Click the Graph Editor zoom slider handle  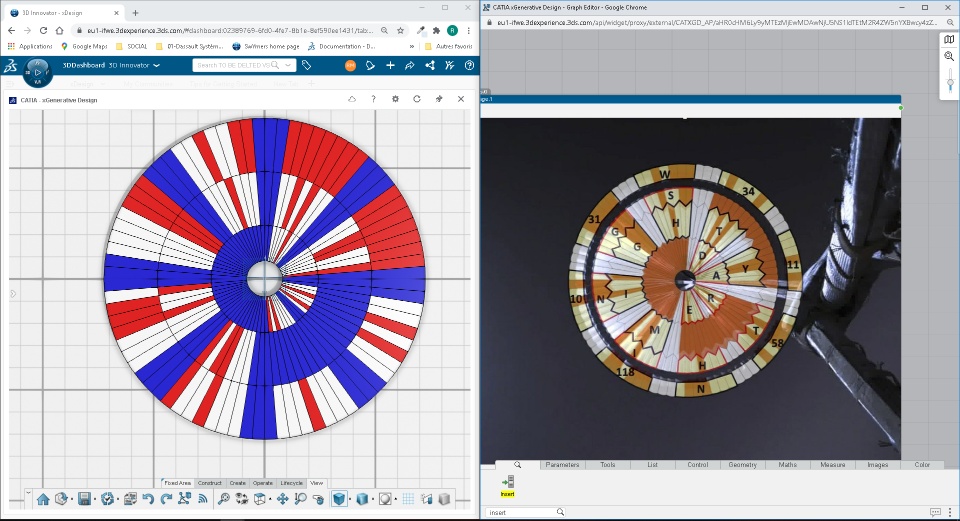(x=950, y=84)
